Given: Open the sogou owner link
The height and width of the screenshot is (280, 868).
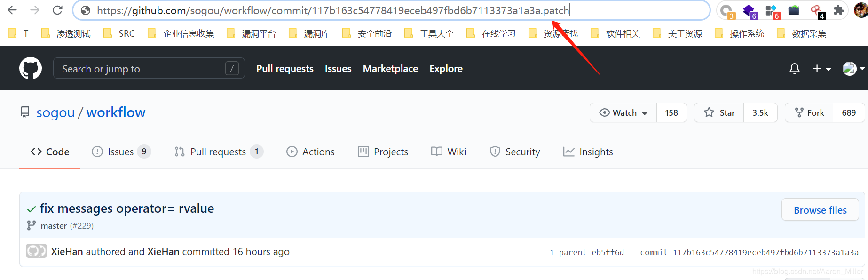Looking at the screenshot, I should 55,112.
